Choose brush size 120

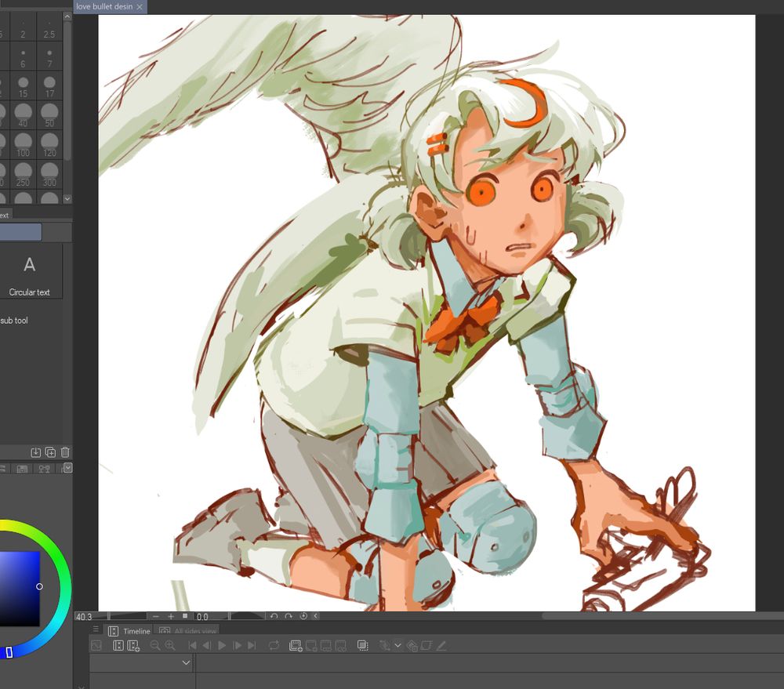(49, 144)
